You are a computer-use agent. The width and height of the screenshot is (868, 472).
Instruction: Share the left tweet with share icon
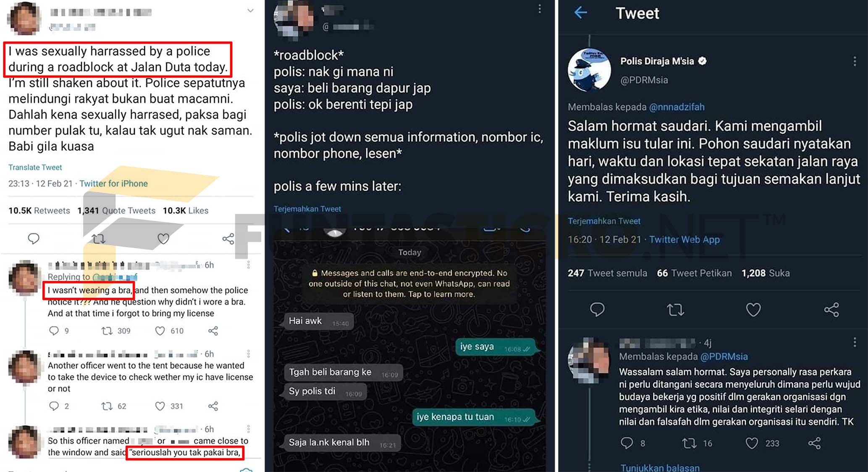point(228,239)
